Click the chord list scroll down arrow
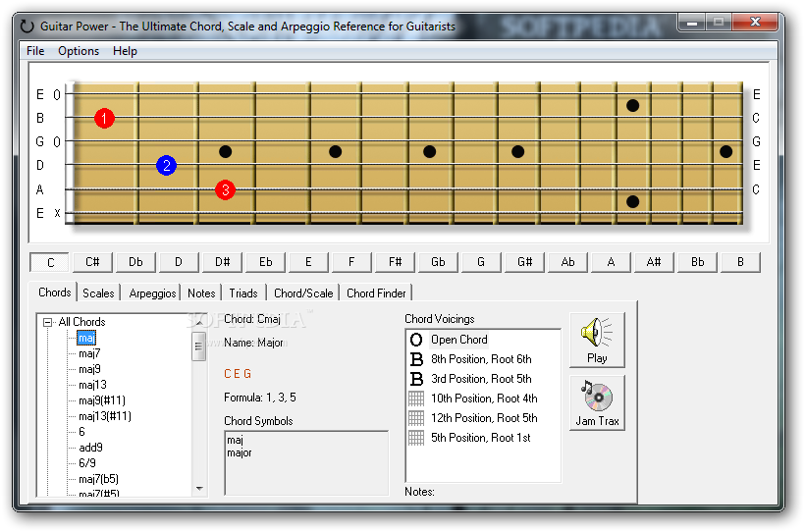Image resolution: width=805 pixels, height=532 pixels. 199,489
